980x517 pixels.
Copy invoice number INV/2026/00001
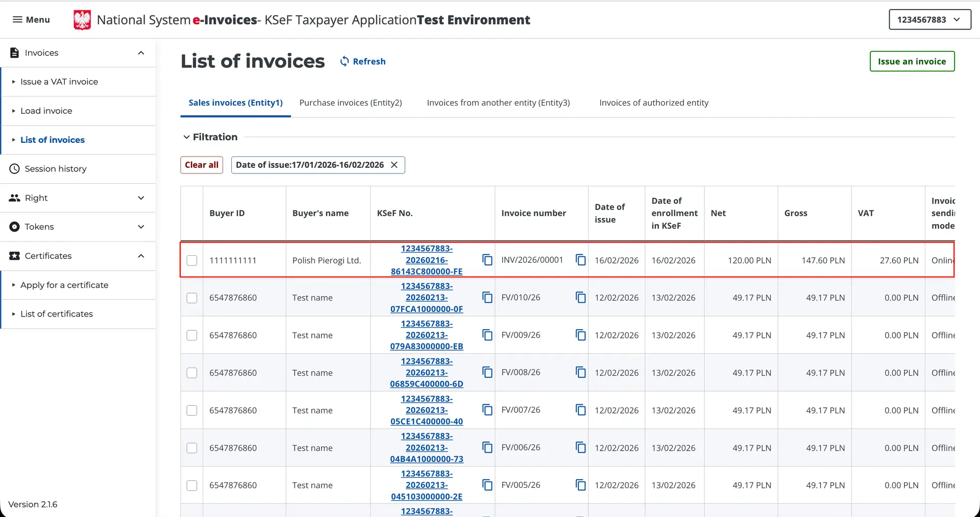pos(580,260)
